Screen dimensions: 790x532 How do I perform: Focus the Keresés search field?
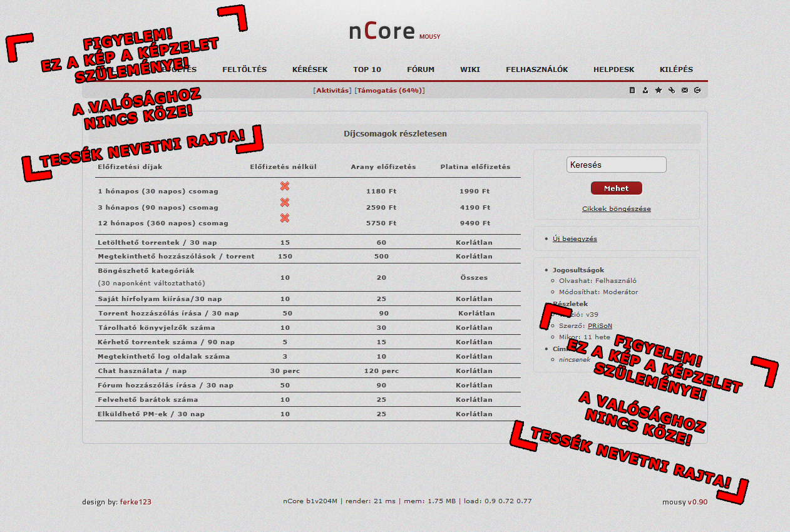[617, 165]
